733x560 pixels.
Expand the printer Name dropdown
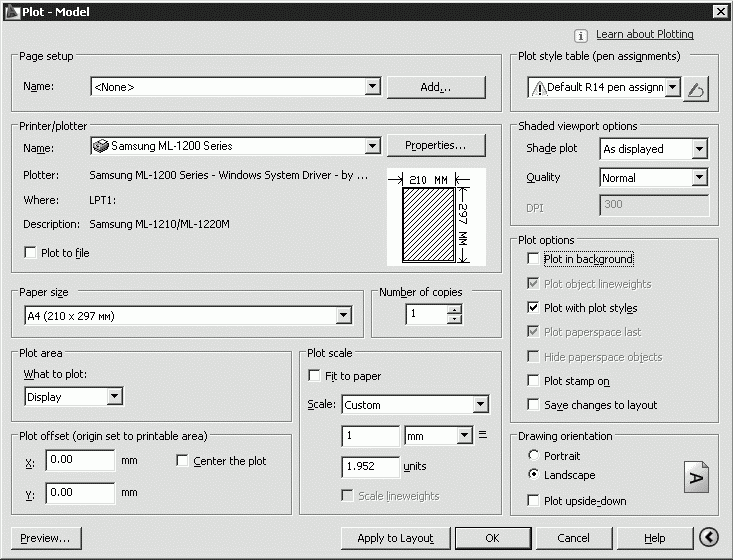click(372, 146)
